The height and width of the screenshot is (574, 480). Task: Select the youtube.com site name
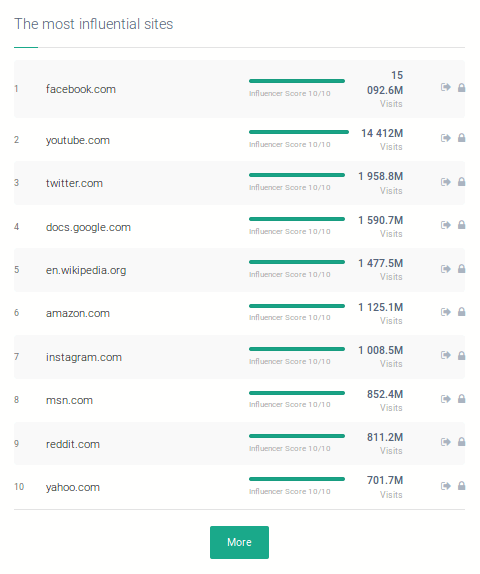[78, 140]
